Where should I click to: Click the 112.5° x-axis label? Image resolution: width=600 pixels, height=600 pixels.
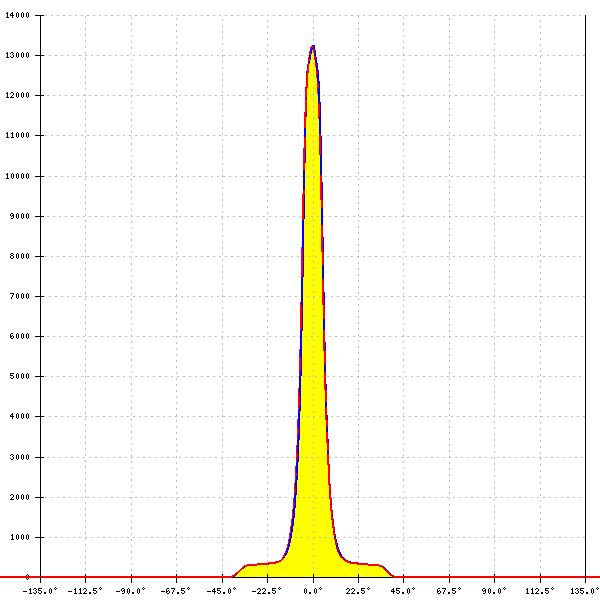click(x=540, y=591)
